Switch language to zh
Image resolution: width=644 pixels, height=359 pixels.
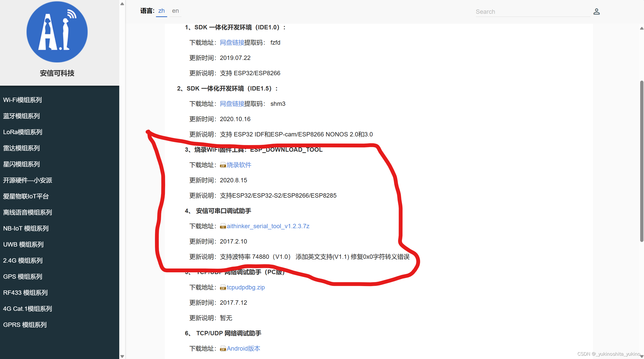(162, 11)
